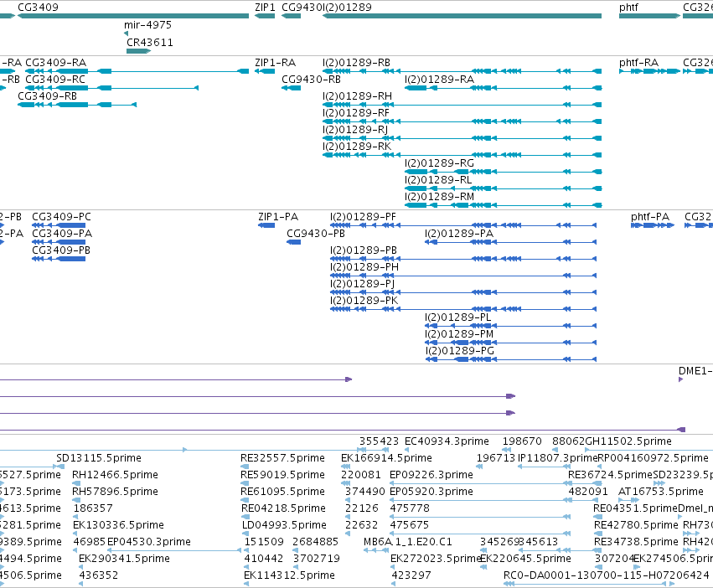Click the MB6A 1_1.E20.C1 label
713x588 pixels.
pos(407,542)
